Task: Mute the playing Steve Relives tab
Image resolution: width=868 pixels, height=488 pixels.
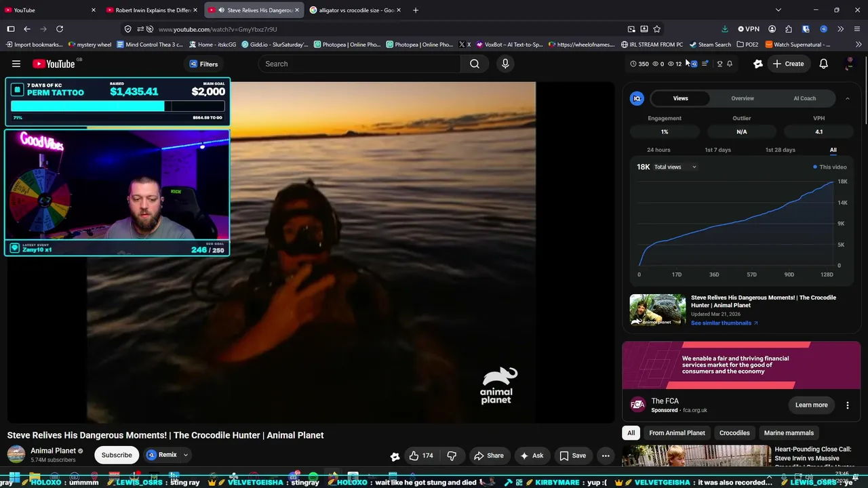Action: [221, 10]
